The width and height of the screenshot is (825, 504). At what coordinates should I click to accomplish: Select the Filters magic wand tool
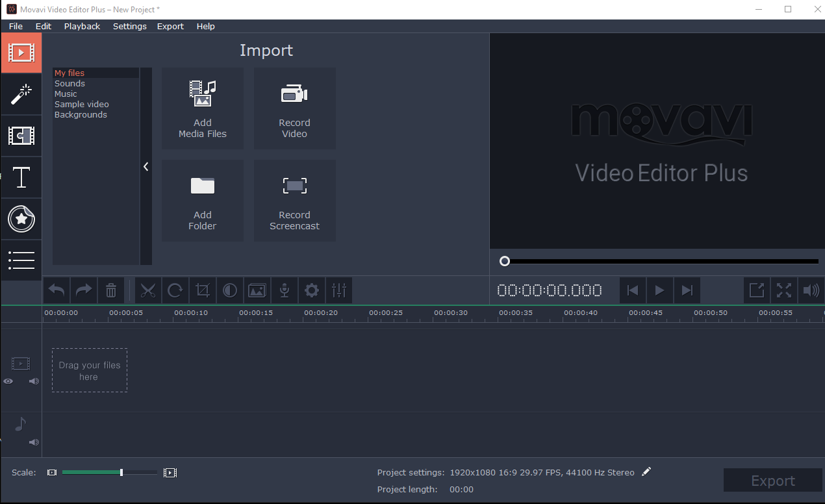pyautogui.click(x=21, y=94)
